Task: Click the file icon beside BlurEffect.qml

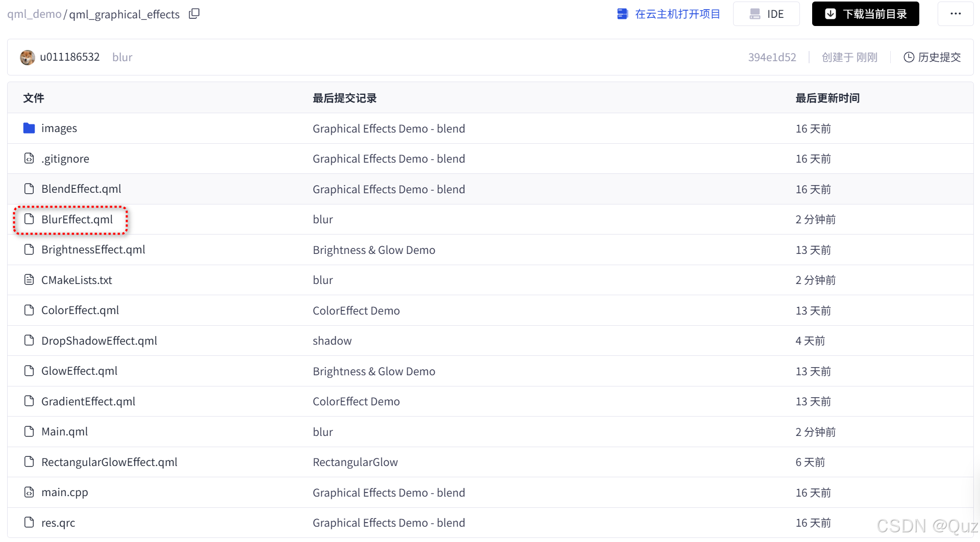Action: click(29, 219)
